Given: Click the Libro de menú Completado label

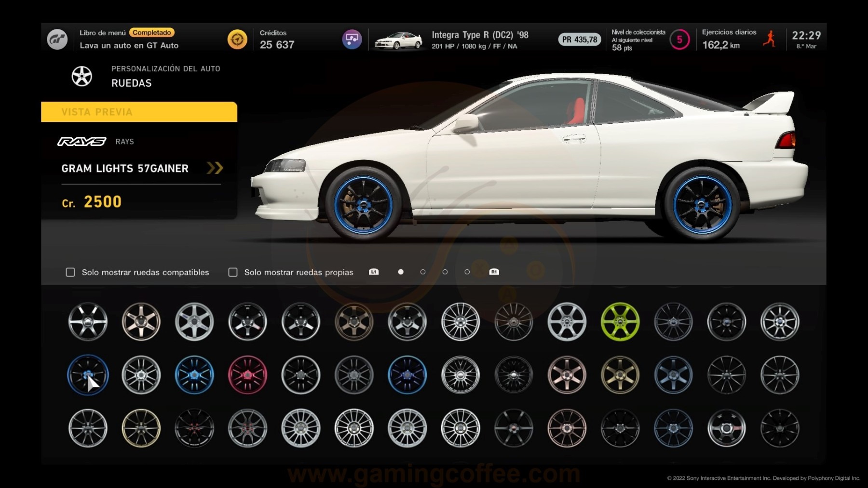Looking at the screenshot, I should 127,32.
